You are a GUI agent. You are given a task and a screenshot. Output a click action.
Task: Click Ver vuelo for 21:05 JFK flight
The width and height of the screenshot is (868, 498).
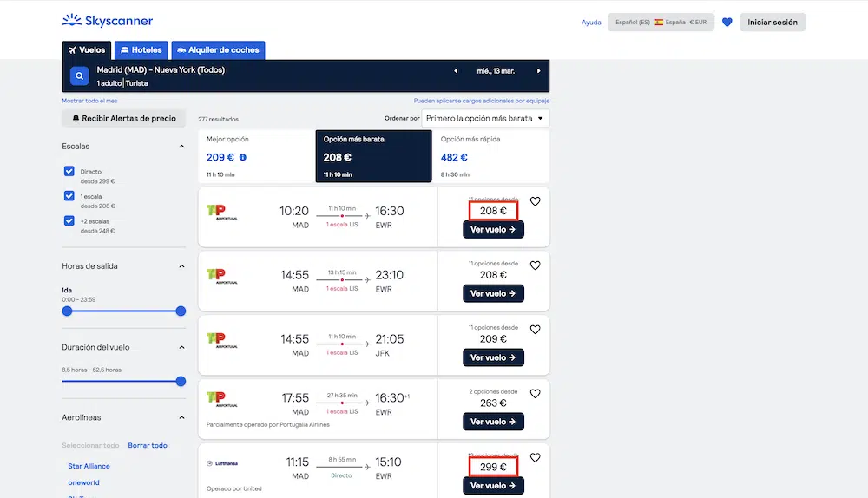(x=493, y=357)
